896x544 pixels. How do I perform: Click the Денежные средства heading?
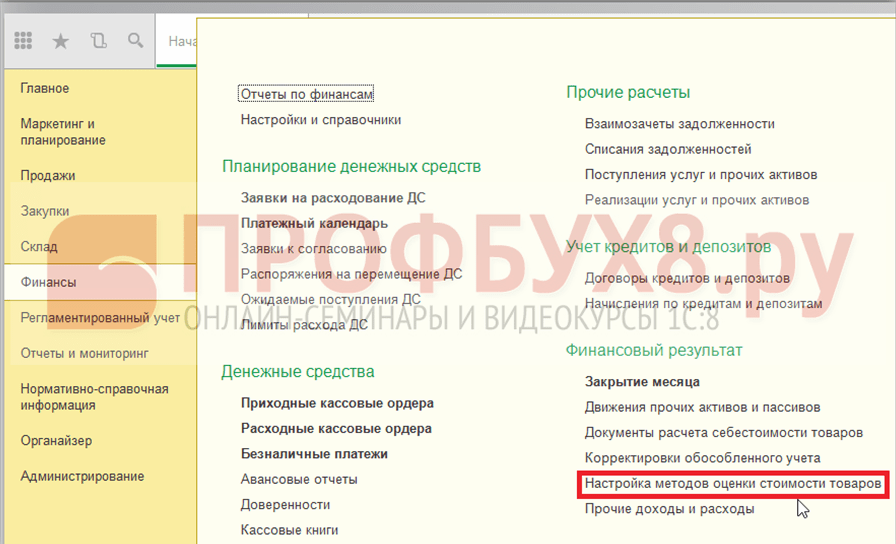tap(298, 371)
